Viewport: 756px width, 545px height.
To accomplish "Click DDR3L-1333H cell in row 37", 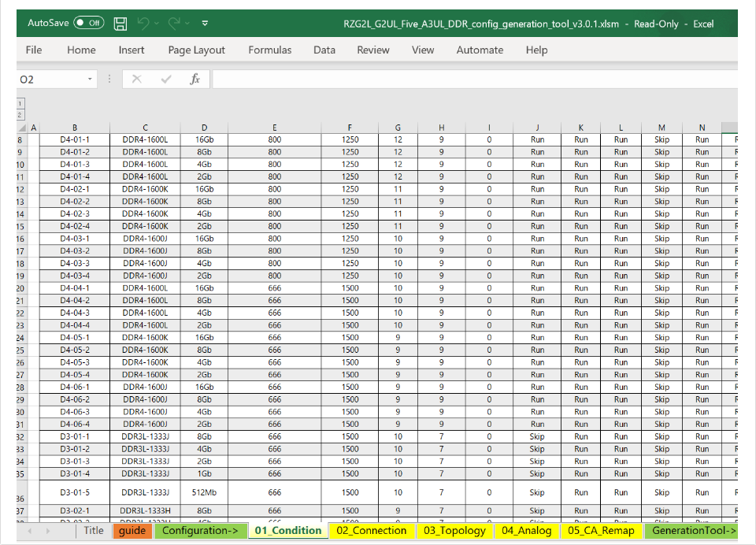I will coord(145,511).
